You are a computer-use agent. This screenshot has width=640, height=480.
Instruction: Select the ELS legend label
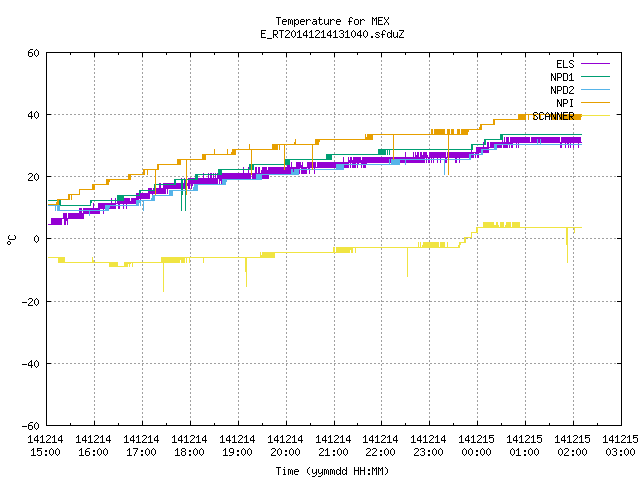pos(565,64)
